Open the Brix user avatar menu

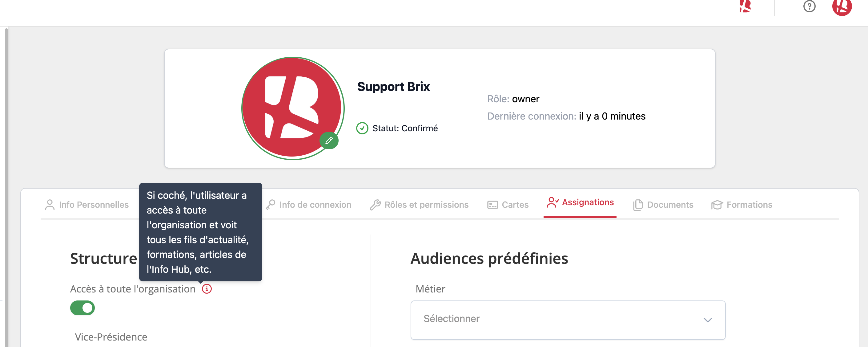pyautogui.click(x=842, y=7)
